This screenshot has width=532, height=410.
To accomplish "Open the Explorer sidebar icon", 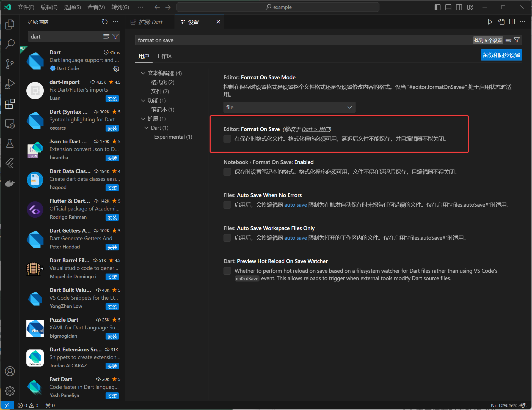I will 10,24.
